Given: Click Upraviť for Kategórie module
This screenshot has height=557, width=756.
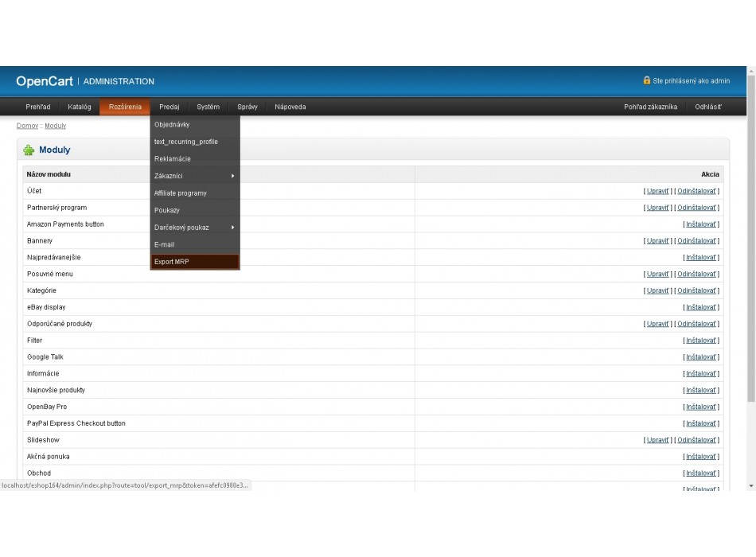Looking at the screenshot, I should (657, 290).
